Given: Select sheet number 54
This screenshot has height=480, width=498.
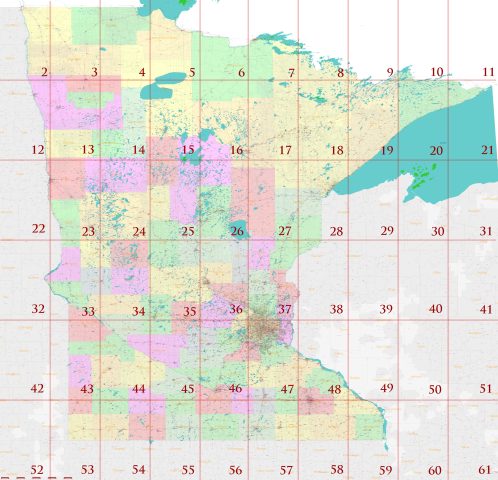Looking at the screenshot, I should click(139, 470).
